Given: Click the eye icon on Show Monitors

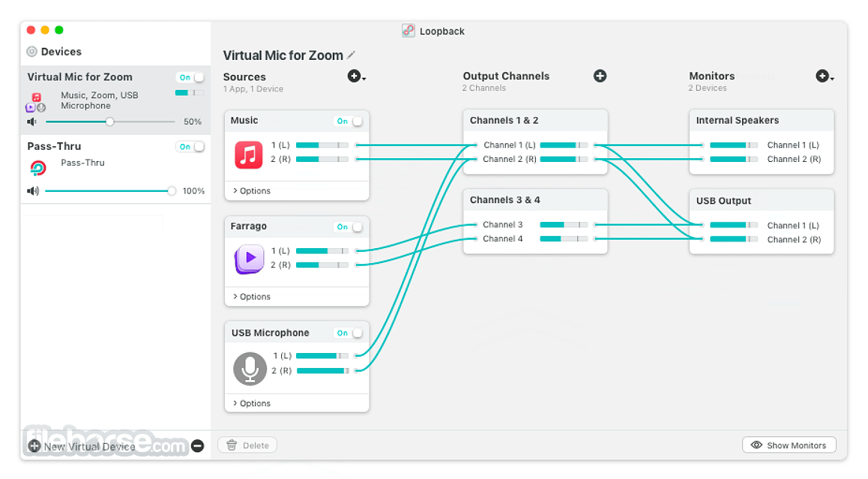Looking at the screenshot, I should [x=756, y=445].
